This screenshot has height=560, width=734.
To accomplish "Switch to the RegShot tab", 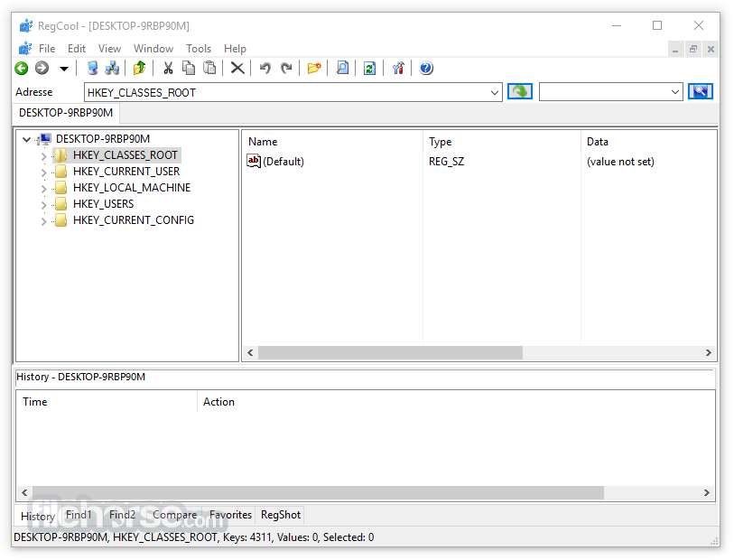I will [x=281, y=515].
